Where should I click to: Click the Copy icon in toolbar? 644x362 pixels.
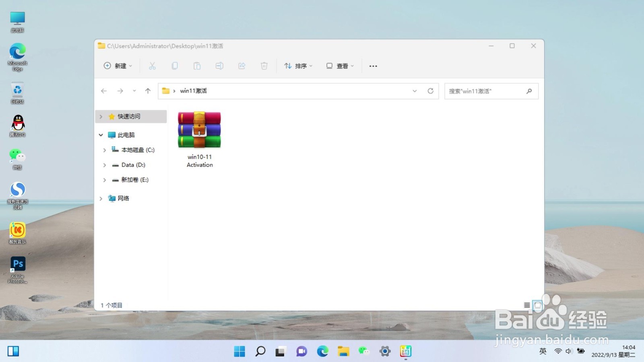pyautogui.click(x=175, y=66)
